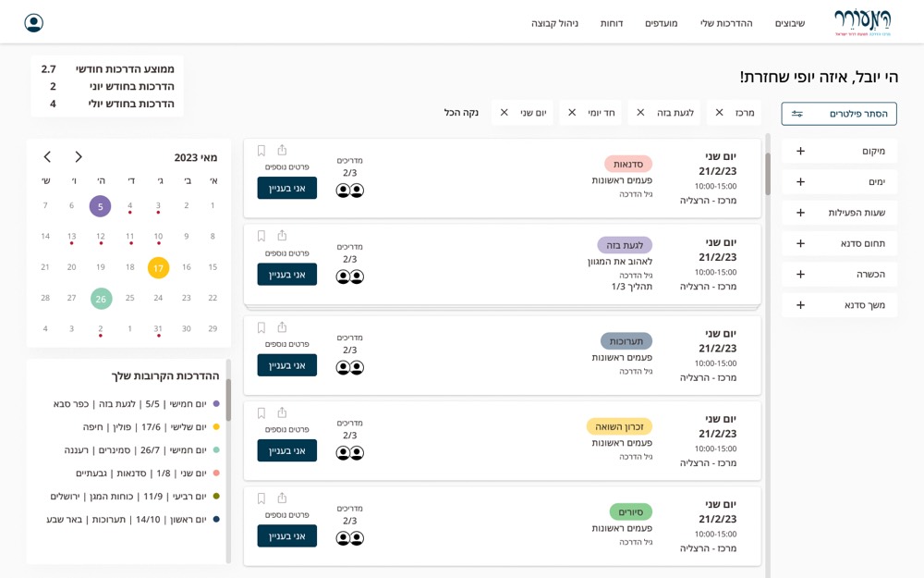The image size is (924, 578).
Task: Click the upcoming trainings list scrollbar
Action: [228, 400]
